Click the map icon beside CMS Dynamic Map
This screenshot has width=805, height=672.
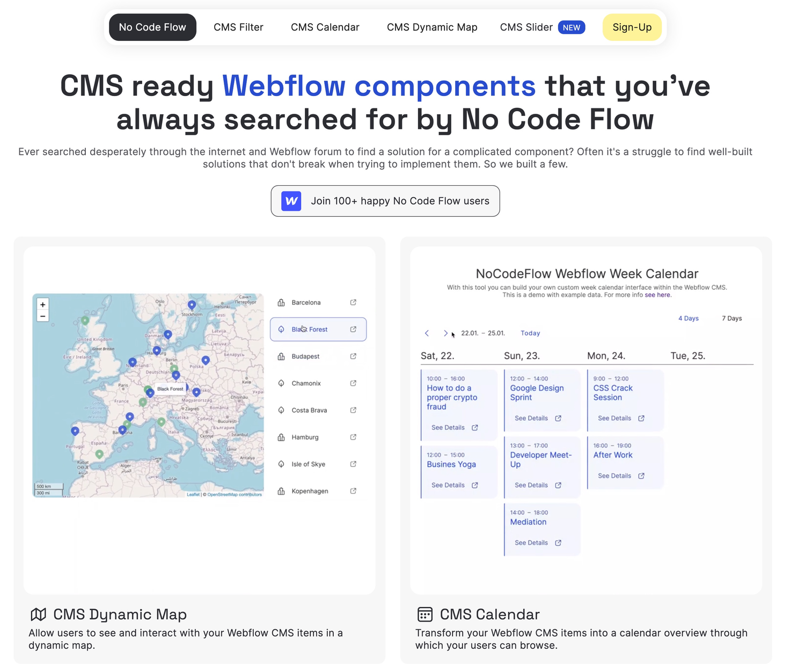[x=38, y=615]
